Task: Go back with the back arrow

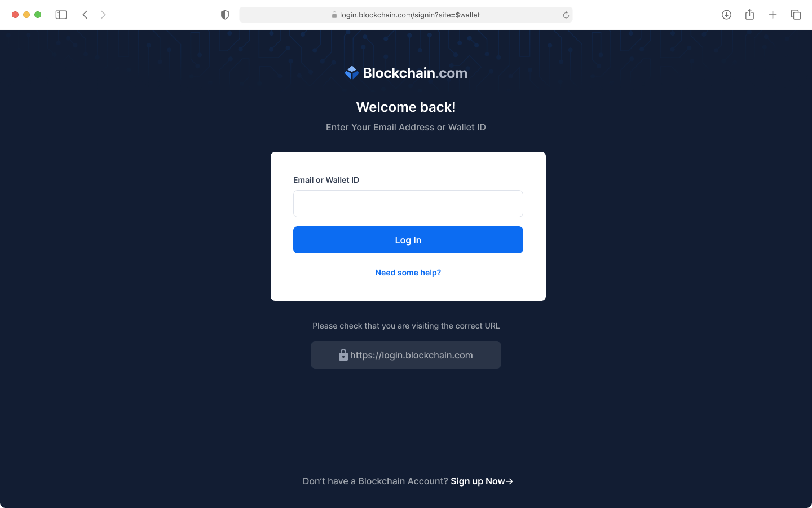Action: 85,15
